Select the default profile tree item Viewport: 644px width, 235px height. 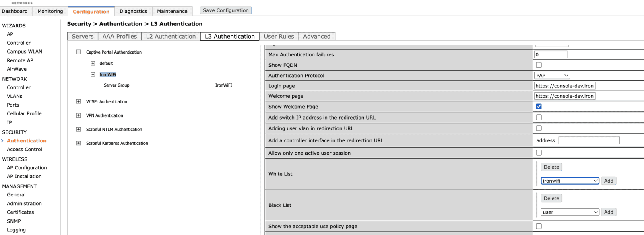pyautogui.click(x=106, y=63)
